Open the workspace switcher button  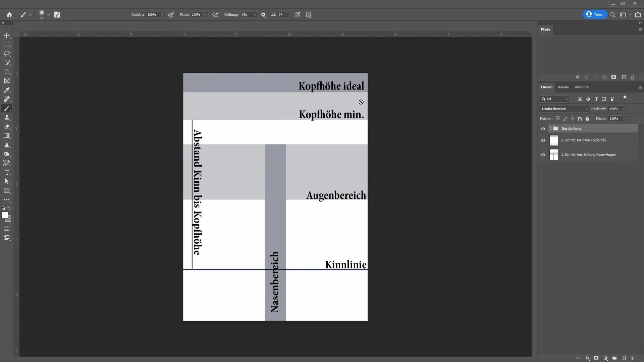(623, 15)
